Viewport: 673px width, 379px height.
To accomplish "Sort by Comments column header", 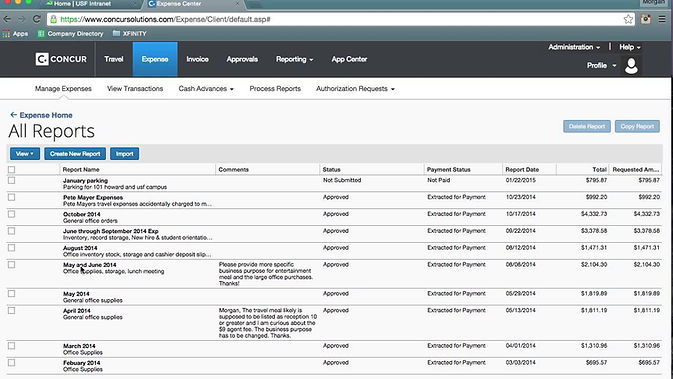I will [233, 170].
